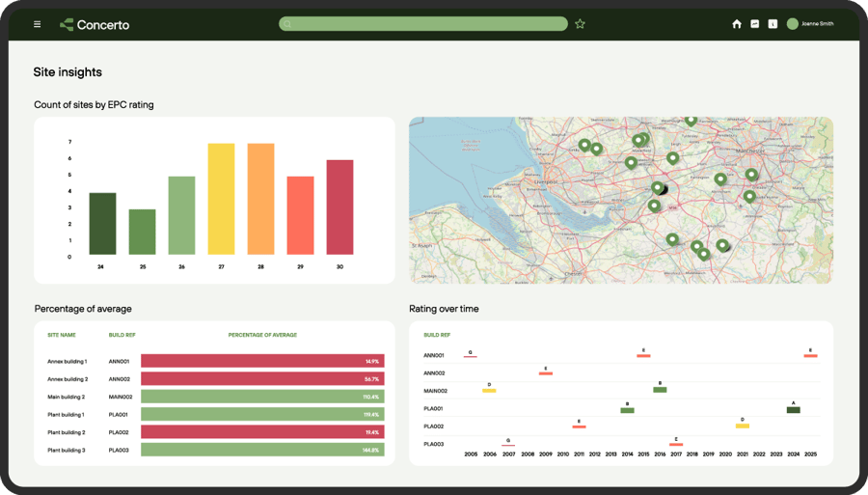Click MAIN002 D rating marker at 2006

tap(489, 391)
